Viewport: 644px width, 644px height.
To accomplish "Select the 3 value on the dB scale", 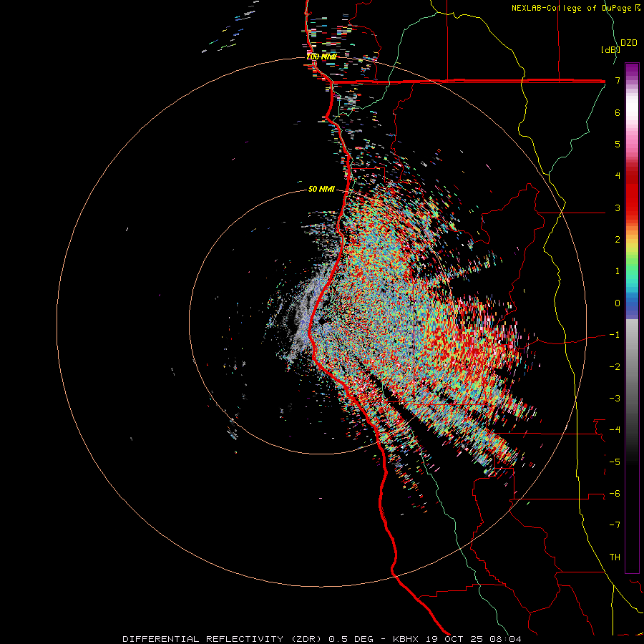I will (x=618, y=208).
